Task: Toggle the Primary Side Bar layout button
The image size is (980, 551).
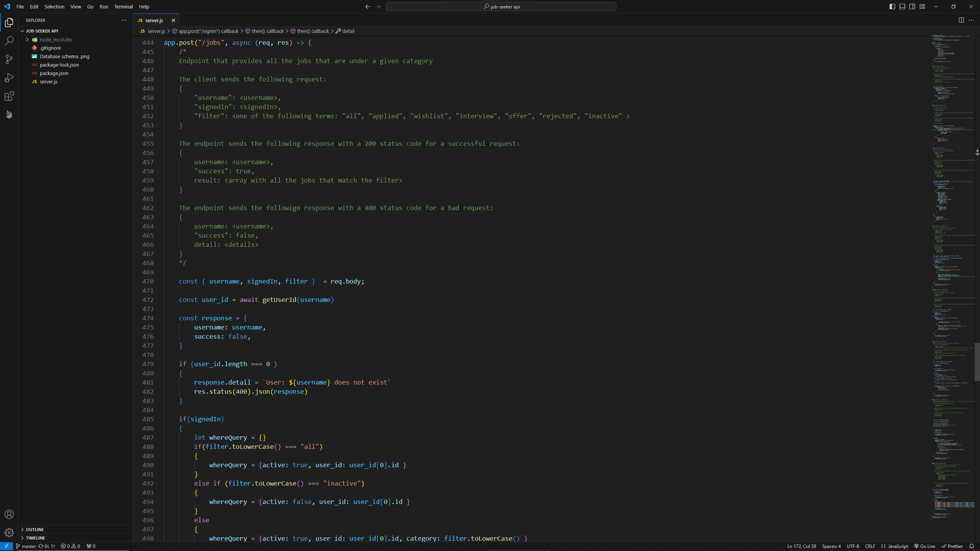Action: coord(892,7)
